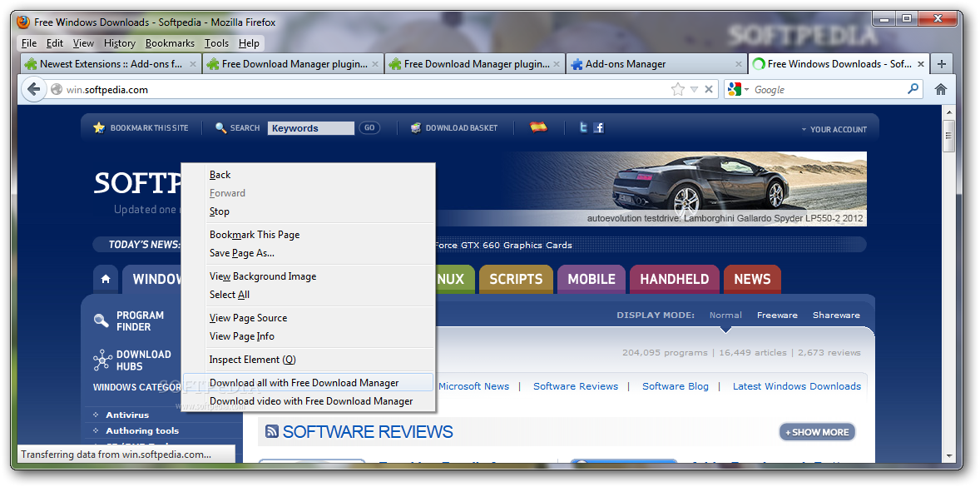Open the Firefox home page icon
The height and width of the screenshot is (487, 980).
click(x=941, y=89)
